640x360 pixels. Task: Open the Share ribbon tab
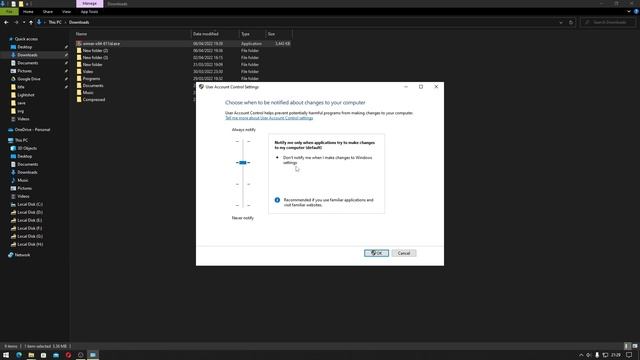tap(47, 12)
